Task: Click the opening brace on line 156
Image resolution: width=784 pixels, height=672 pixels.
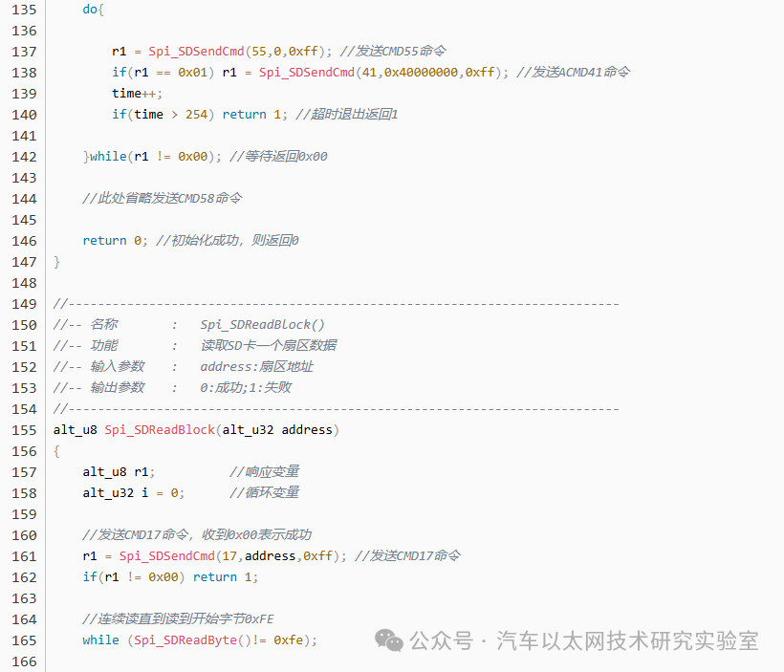Action: (x=56, y=451)
